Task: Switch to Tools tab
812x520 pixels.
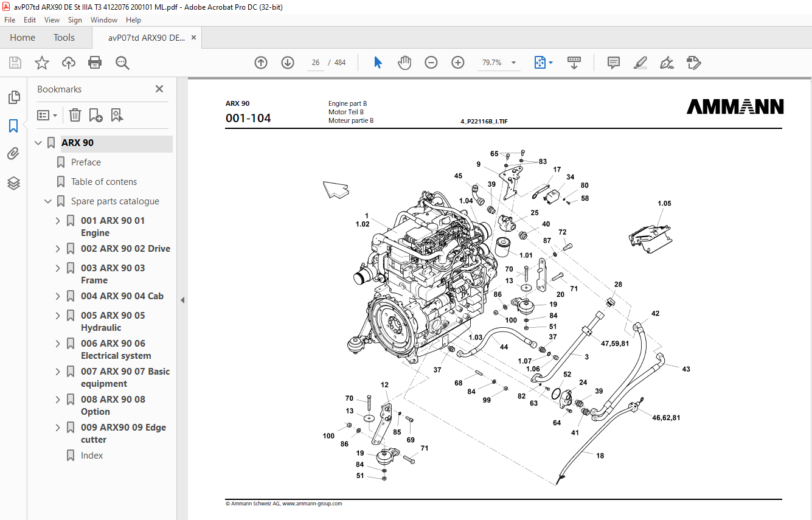Action: pyautogui.click(x=64, y=38)
